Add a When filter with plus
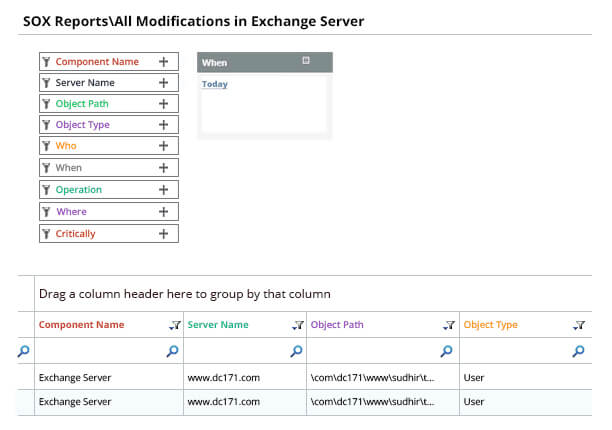Viewport: 612px width, 430px height. (x=164, y=168)
